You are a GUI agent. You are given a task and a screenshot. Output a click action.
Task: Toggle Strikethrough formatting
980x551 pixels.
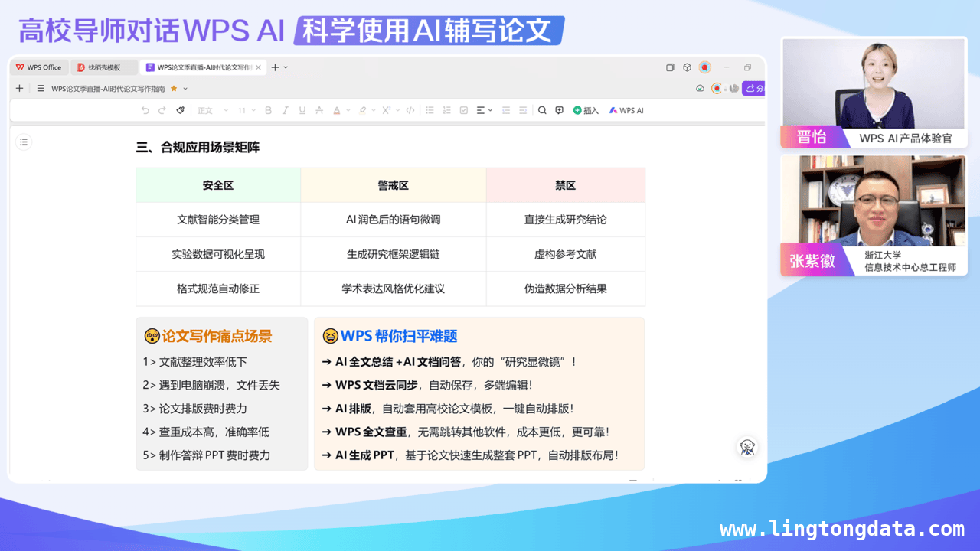[x=319, y=110]
